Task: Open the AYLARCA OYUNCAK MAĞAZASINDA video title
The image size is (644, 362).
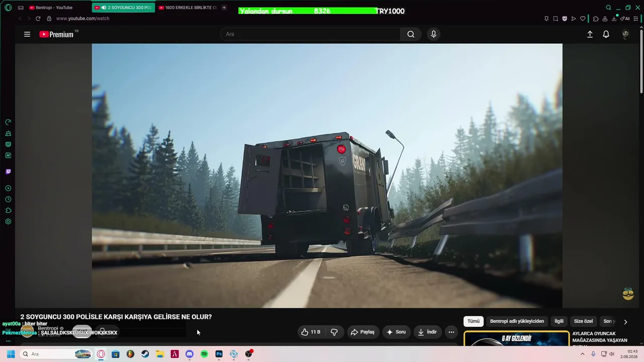Action: (x=600, y=337)
